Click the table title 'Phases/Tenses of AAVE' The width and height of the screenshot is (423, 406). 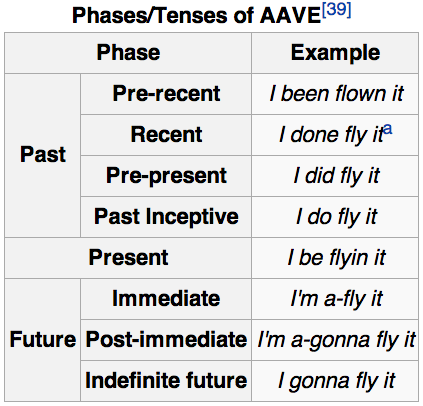pyautogui.click(x=197, y=15)
